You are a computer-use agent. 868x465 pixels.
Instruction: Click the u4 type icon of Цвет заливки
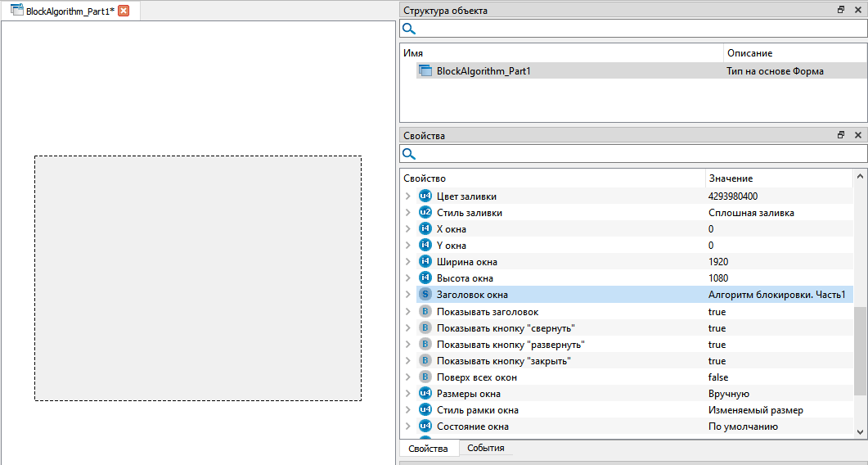pos(425,196)
